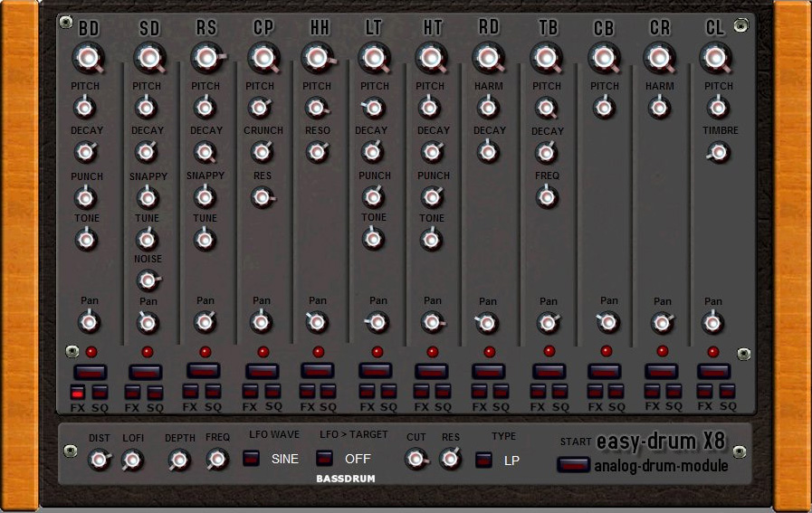Cycle the filter TYPE selector button
This screenshot has width=812, height=513.
[x=483, y=460]
